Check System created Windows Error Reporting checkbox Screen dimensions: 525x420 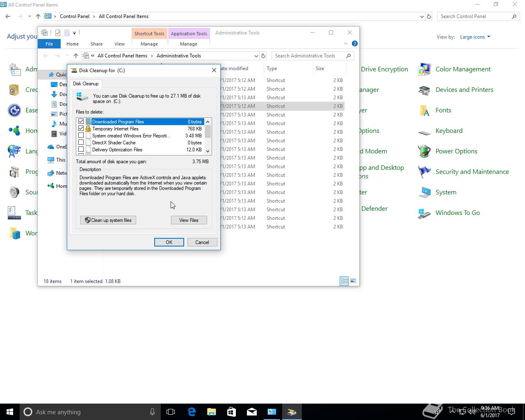point(81,135)
